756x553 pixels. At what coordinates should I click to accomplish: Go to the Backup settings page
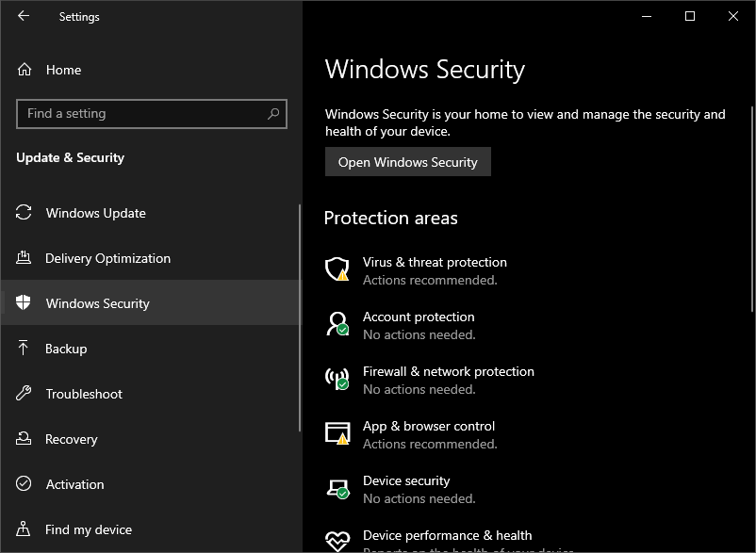coord(66,349)
